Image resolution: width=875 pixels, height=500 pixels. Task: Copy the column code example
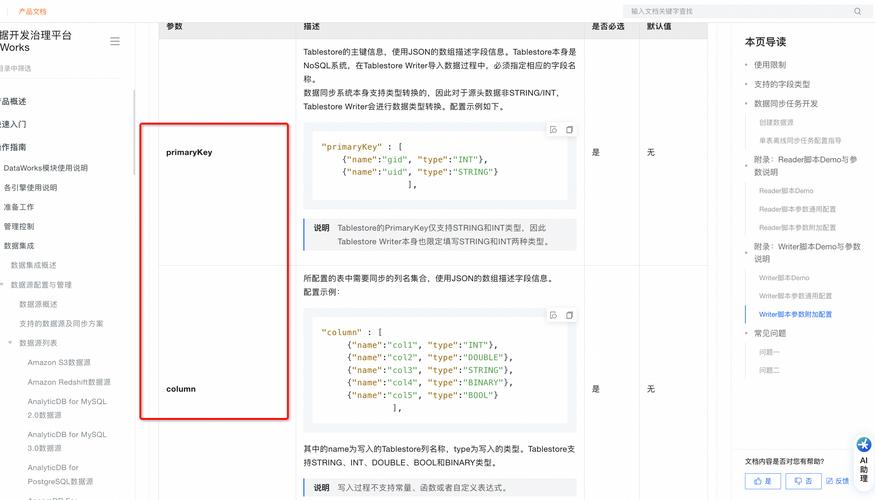(x=569, y=315)
